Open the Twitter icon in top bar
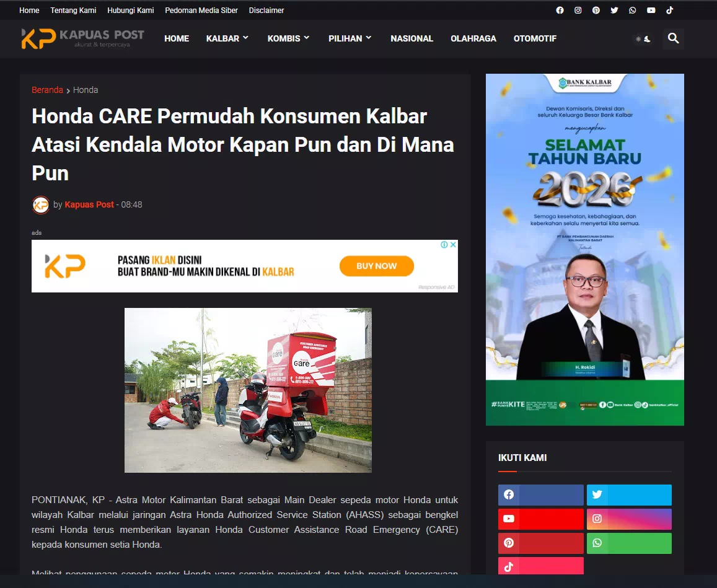The height and width of the screenshot is (588, 717). coord(614,10)
